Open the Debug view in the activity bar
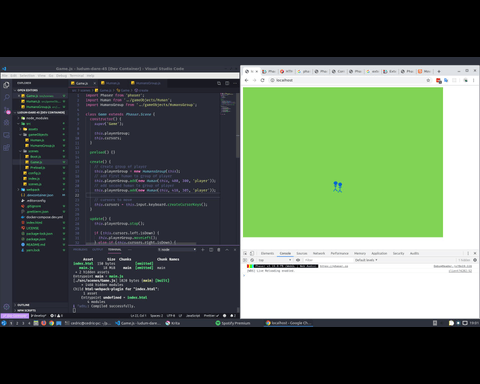 tap(6, 122)
